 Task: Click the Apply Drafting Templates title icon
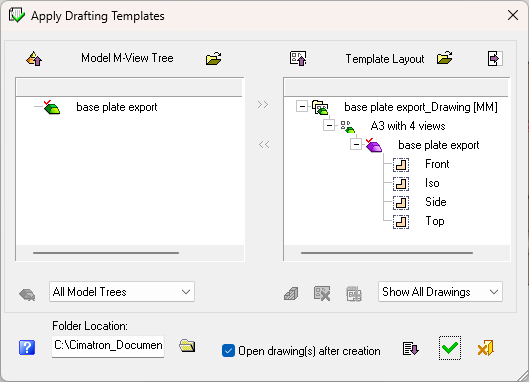point(17,16)
